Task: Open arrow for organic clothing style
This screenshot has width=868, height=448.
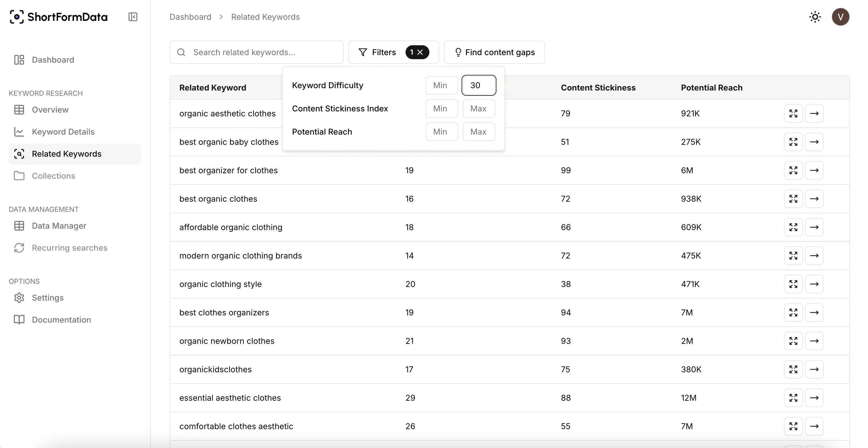Action: pyautogui.click(x=814, y=284)
